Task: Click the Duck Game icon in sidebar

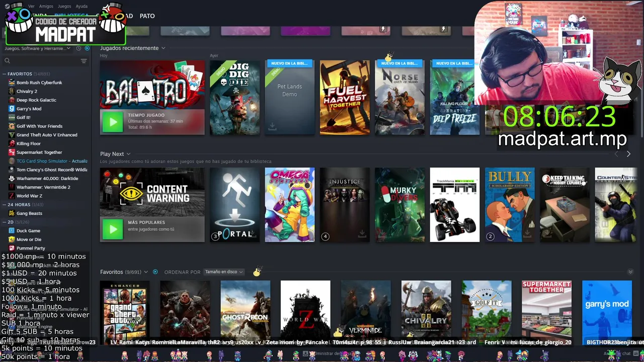Action: [12, 231]
